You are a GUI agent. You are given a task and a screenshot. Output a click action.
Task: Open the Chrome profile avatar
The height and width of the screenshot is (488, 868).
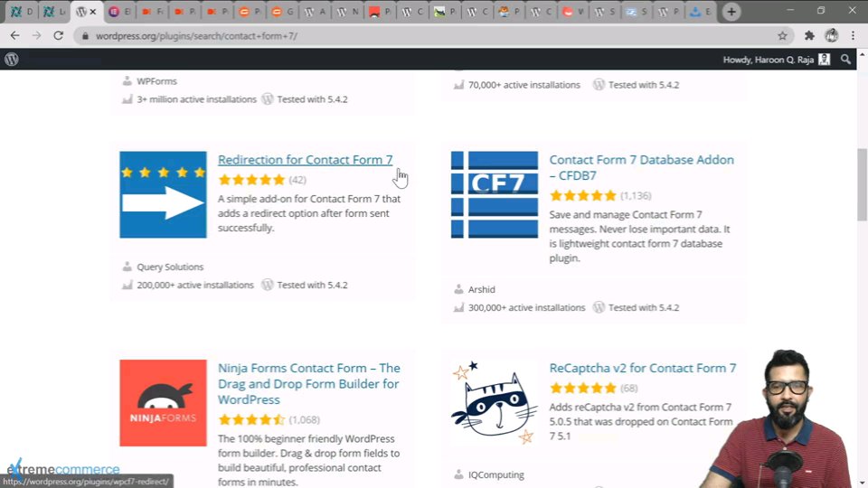click(832, 36)
